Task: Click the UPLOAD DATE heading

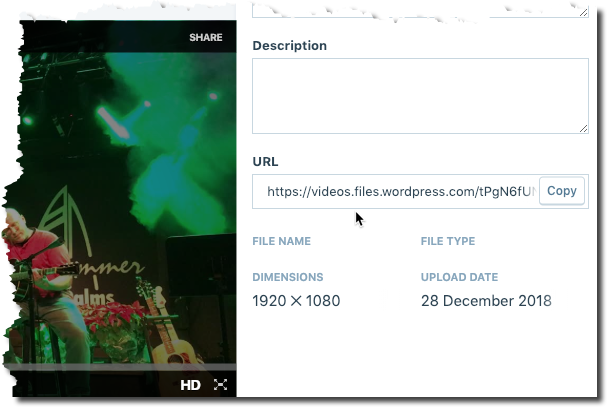Action: pos(460,277)
